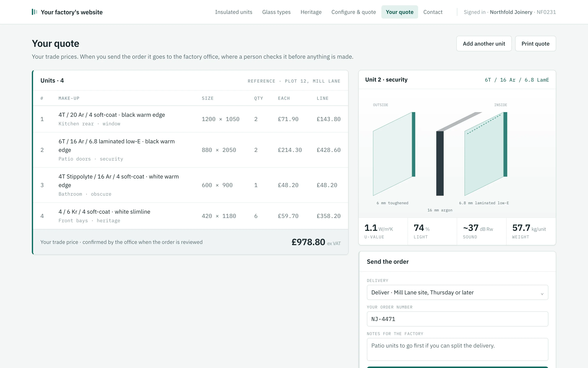Click the Units · 4 heading
The image size is (588, 368).
52,81
